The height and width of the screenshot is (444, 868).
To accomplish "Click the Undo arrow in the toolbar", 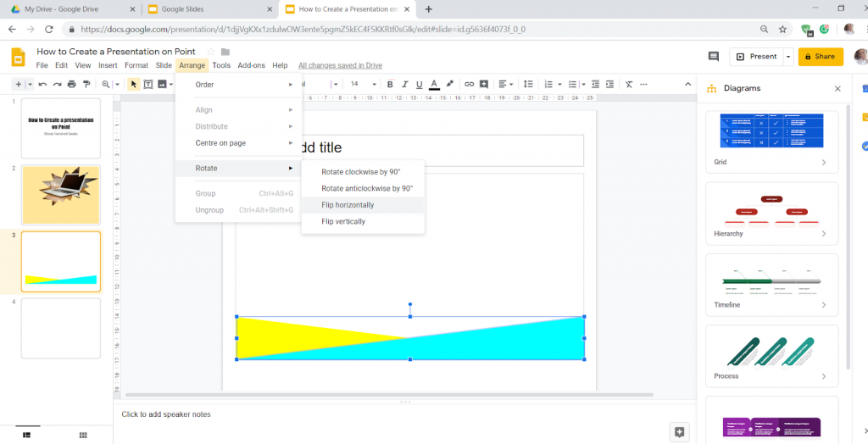I will pyautogui.click(x=42, y=84).
